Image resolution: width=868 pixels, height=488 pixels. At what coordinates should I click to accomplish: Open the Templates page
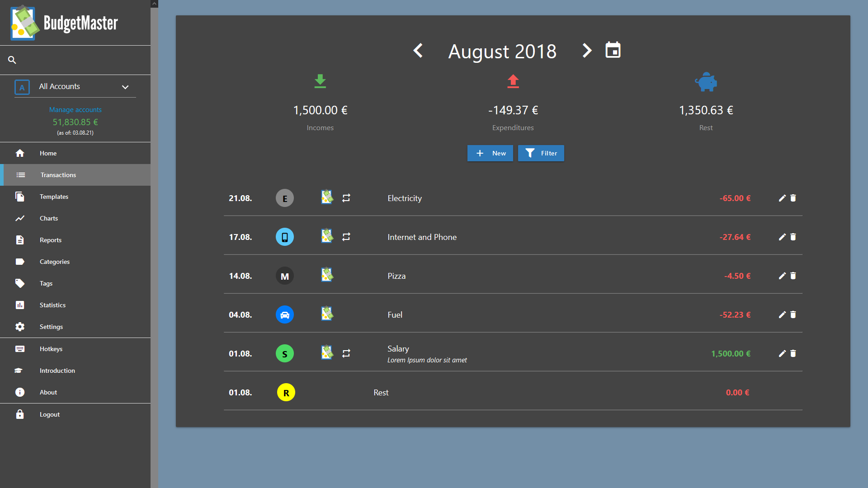pyautogui.click(x=75, y=197)
